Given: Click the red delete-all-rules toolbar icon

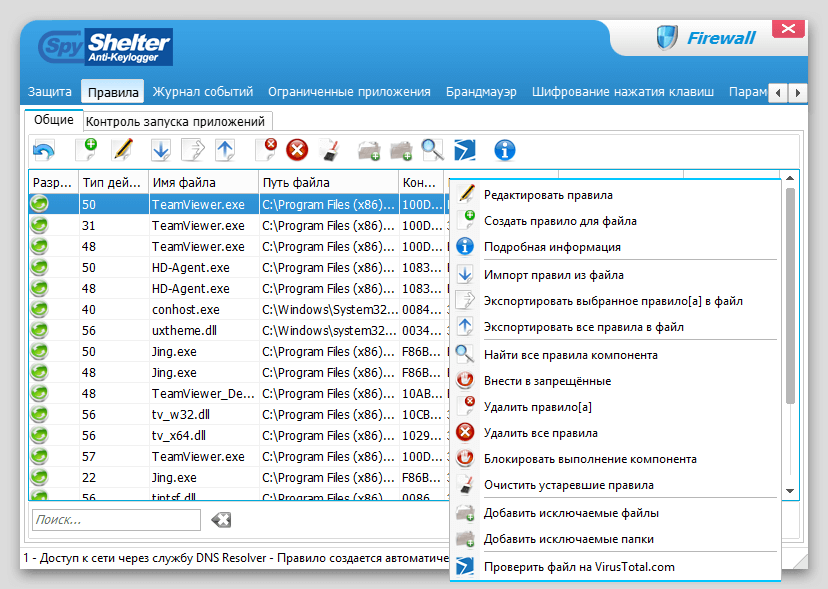Looking at the screenshot, I should point(297,150).
